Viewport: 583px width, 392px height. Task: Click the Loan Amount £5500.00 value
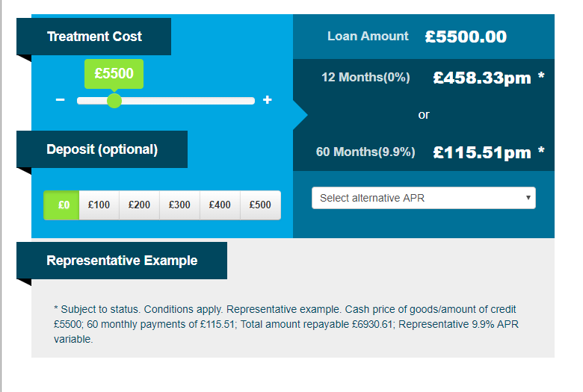(466, 37)
